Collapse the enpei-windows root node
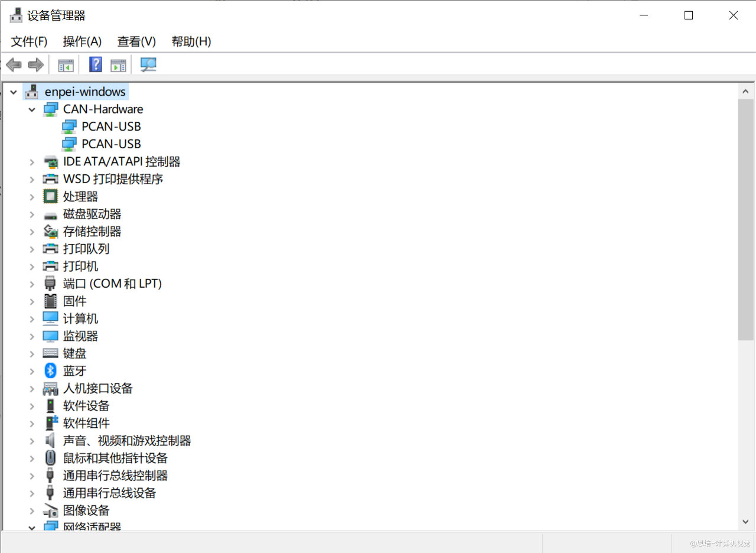756x553 pixels. pyautogui.click(x=13, y=92)
